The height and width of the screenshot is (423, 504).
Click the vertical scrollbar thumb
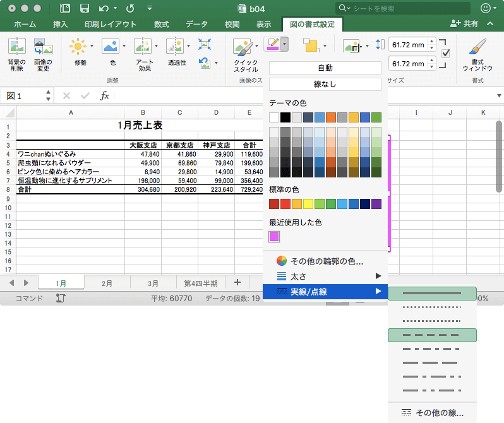pos(498,156)
